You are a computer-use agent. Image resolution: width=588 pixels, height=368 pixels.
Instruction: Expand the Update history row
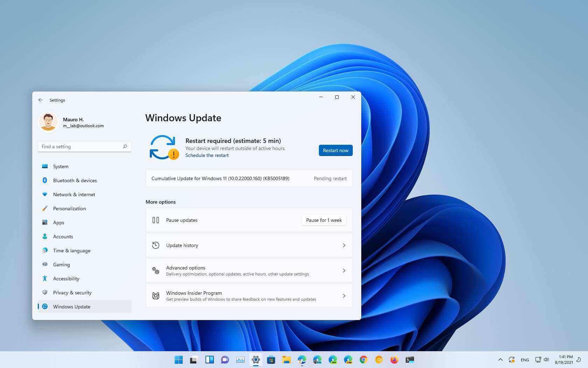(x=249, y=245)
